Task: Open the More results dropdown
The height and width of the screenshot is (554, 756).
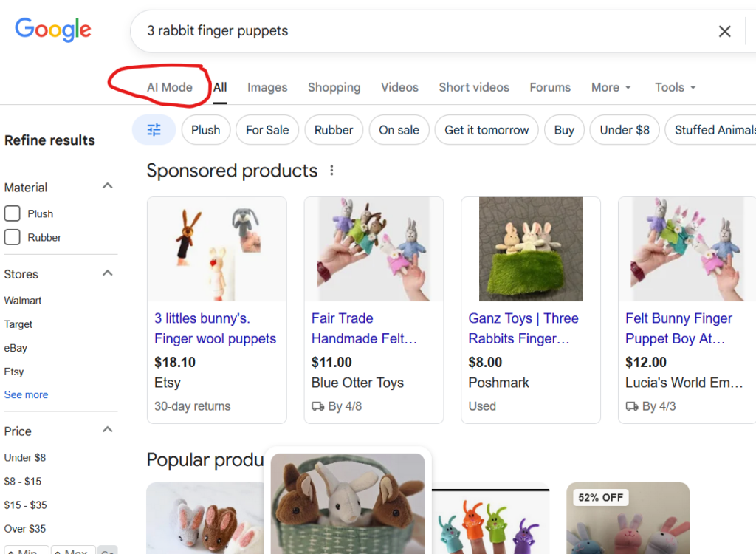Action: pos(611,87)
